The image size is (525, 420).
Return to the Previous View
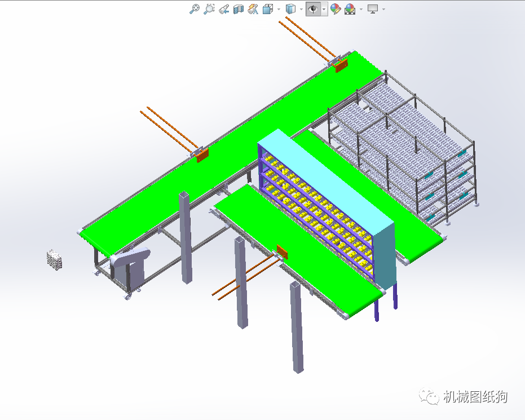point(224,10)
